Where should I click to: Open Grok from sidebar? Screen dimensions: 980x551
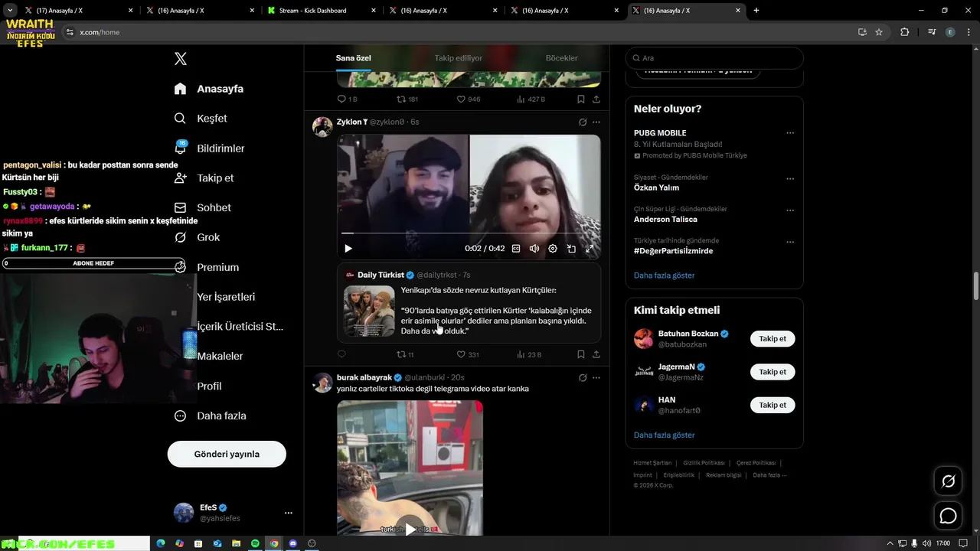197,237
